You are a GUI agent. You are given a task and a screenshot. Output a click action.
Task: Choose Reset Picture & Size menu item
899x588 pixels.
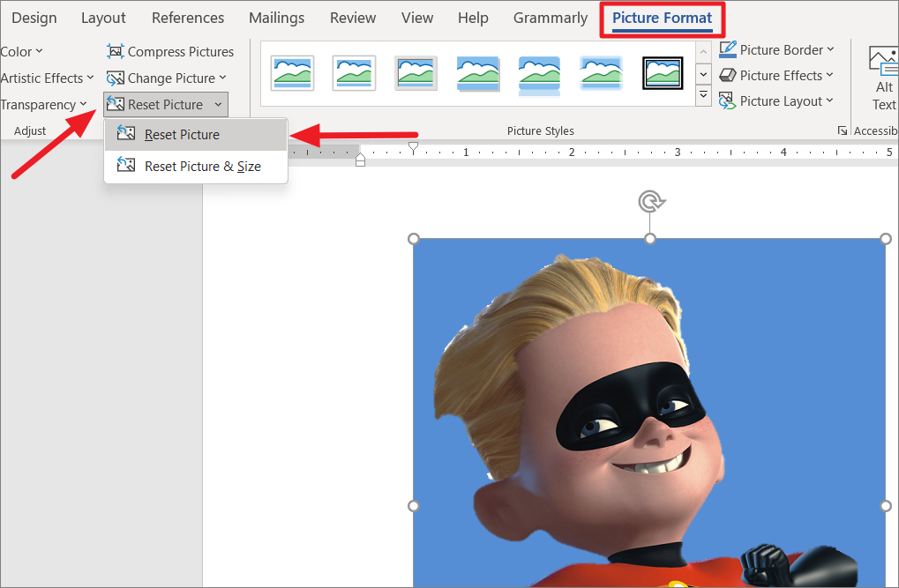(x=196, y=167)
